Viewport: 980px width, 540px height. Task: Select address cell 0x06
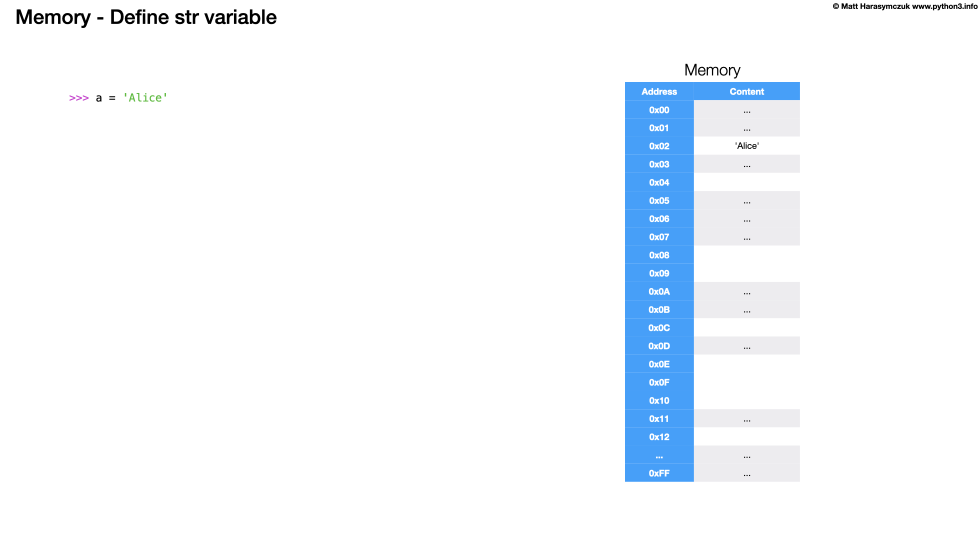pos(659,219)
